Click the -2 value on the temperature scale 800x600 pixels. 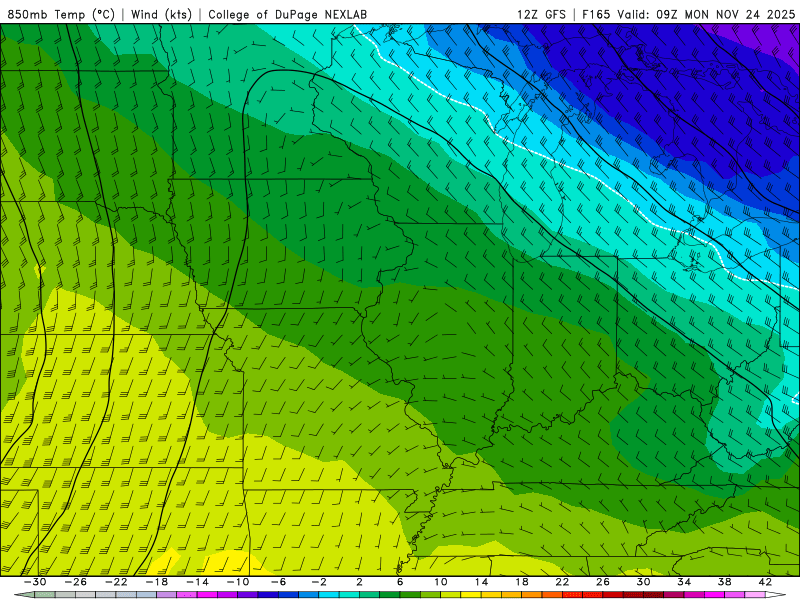pos(319,582)
